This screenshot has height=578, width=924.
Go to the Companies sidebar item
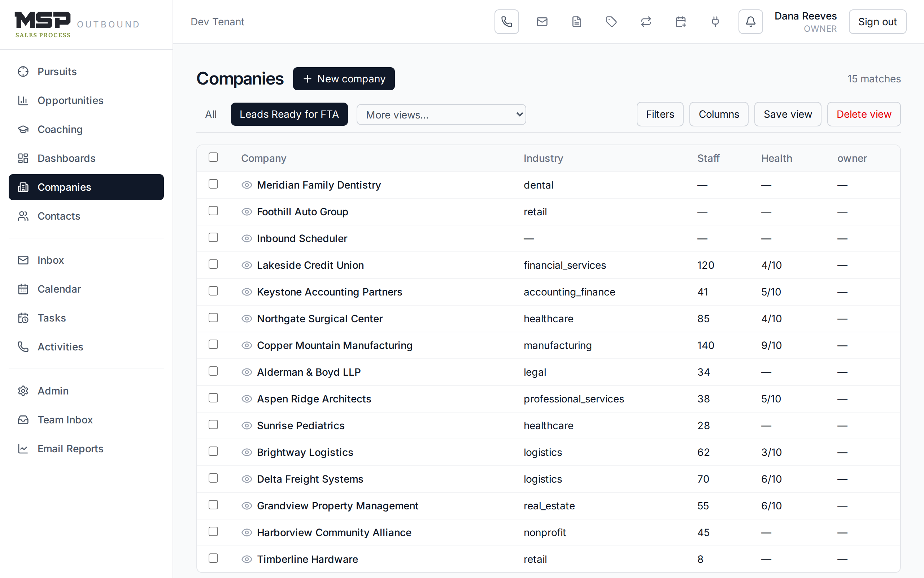click(86, 187)
